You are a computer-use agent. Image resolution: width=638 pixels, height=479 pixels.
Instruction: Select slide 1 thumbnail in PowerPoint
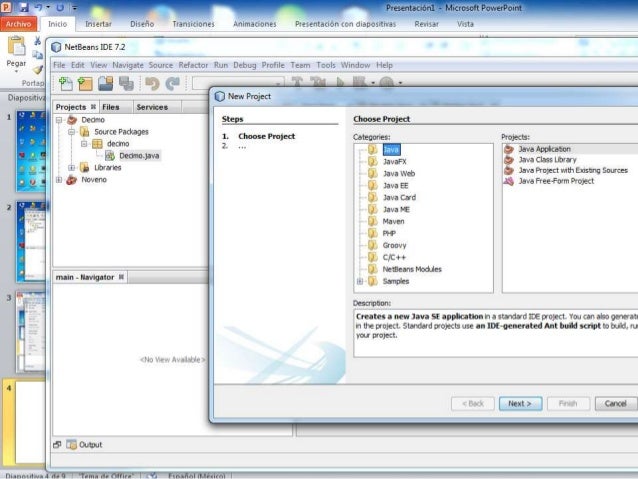pos(31,151)
